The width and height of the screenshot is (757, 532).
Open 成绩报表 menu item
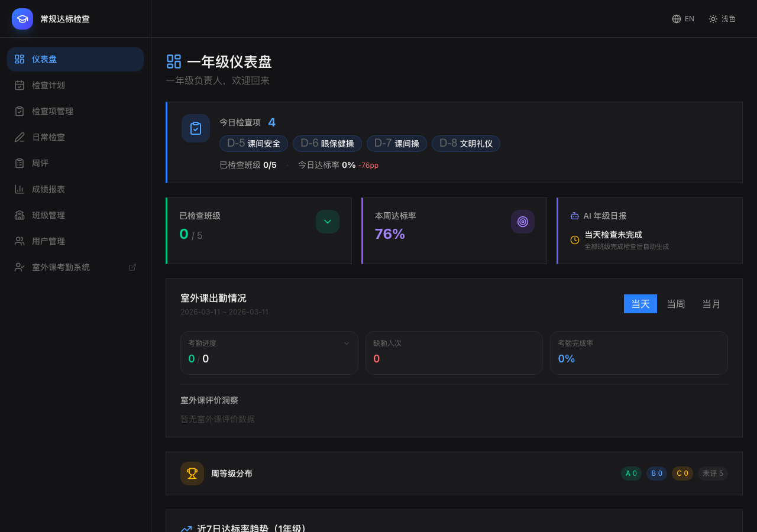click(76, 189)
